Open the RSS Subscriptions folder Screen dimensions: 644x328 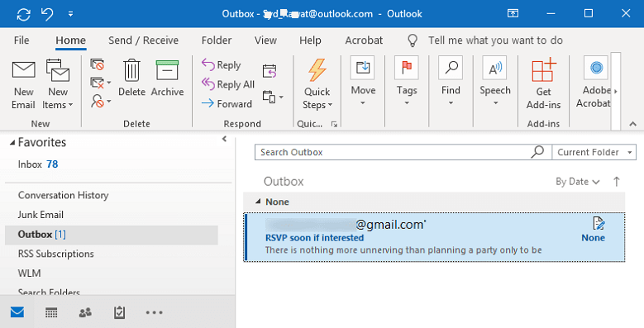pos(56,254)
